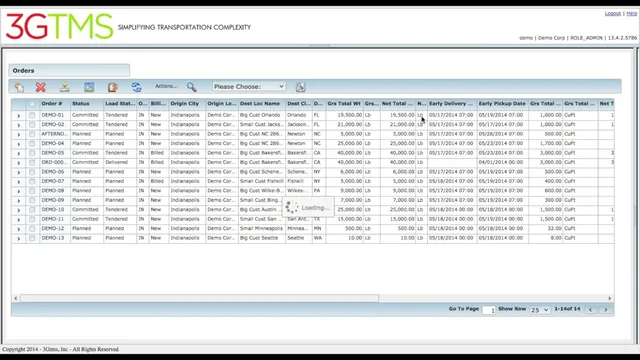The height and width of the screenshot is (360, 640).
Task: Check the DEMO-08 row checkbox
Action: 32,191
